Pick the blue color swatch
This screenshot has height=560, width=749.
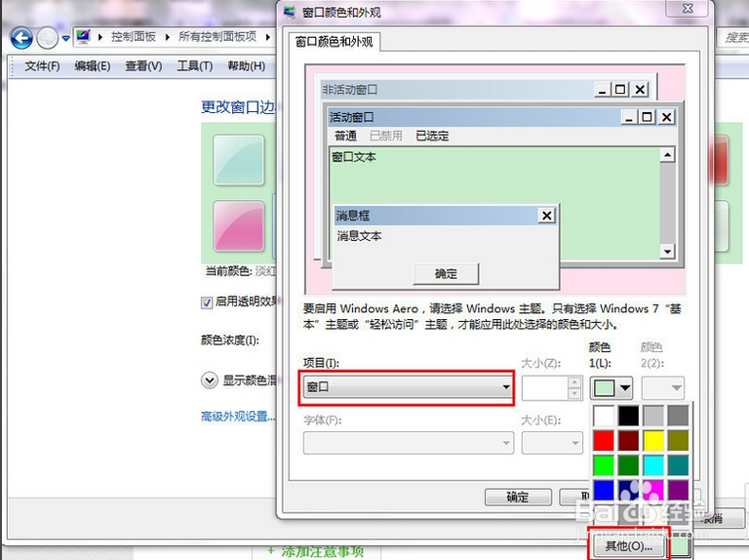(x=604, y=490)
